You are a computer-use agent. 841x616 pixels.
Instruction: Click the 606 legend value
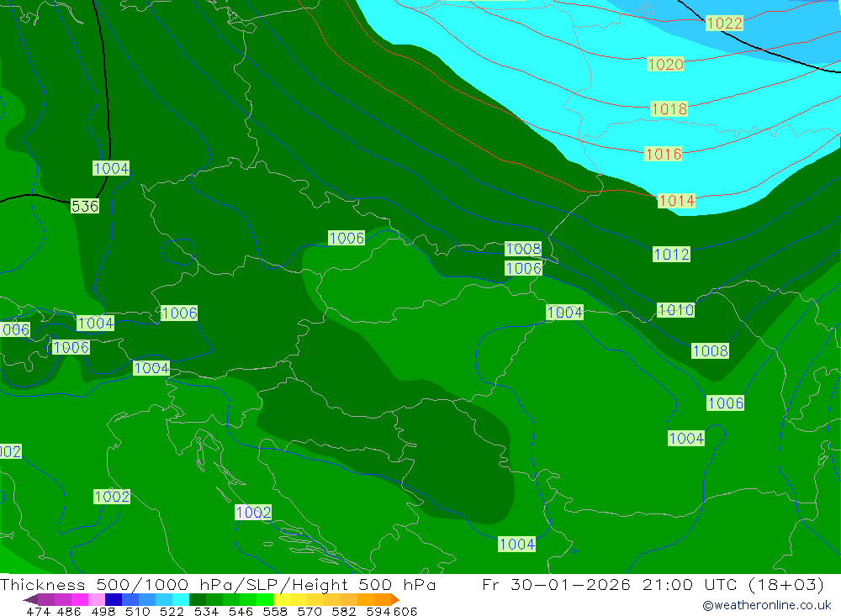pos(405,612)
